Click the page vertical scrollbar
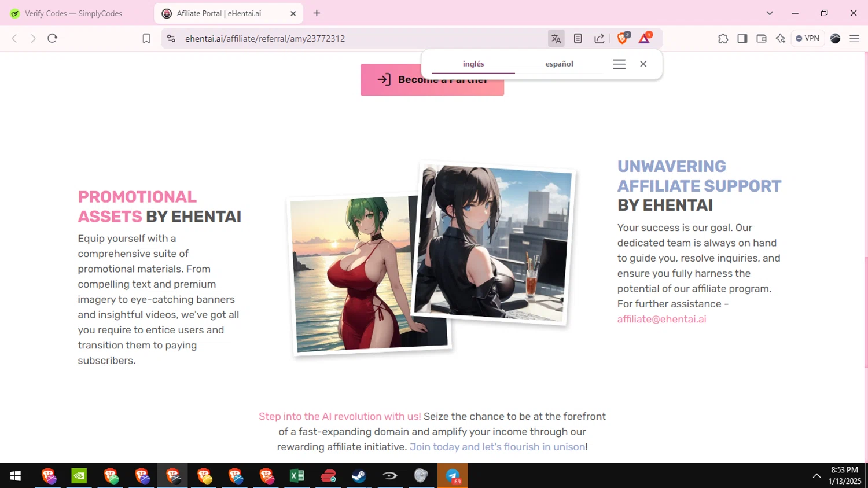The width and height of the screenshot is (868, 488). click(865, 313)
